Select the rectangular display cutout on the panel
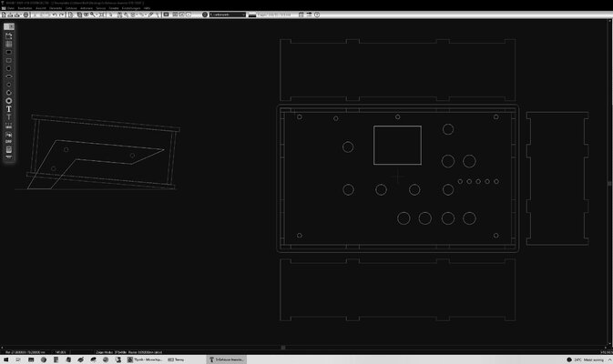613x364 pixels. click(x=397, y=145)
